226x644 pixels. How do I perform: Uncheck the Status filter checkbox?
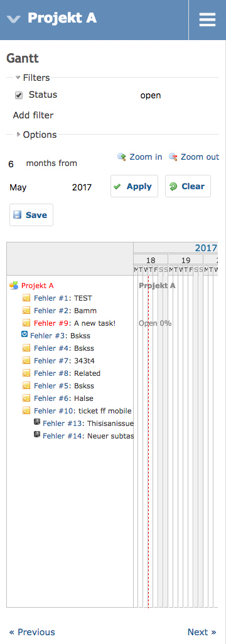tap(19, 95)
